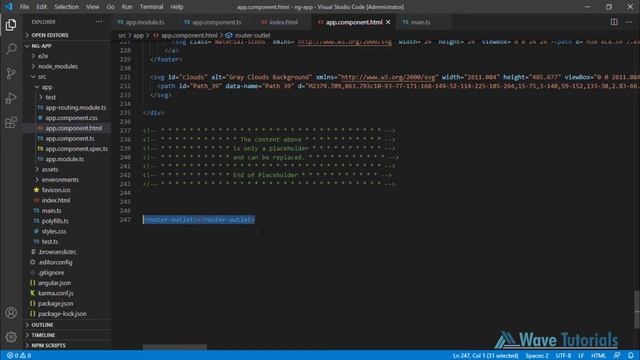Expand the NPM Scripts panel
The image size is (640, 360).
(x=49, y=345)
